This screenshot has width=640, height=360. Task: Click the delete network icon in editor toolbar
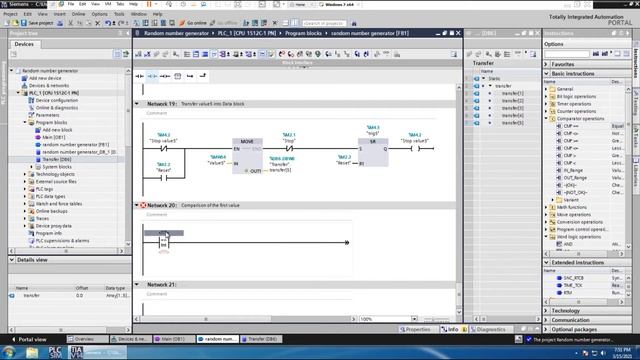(x=147, y=54)
